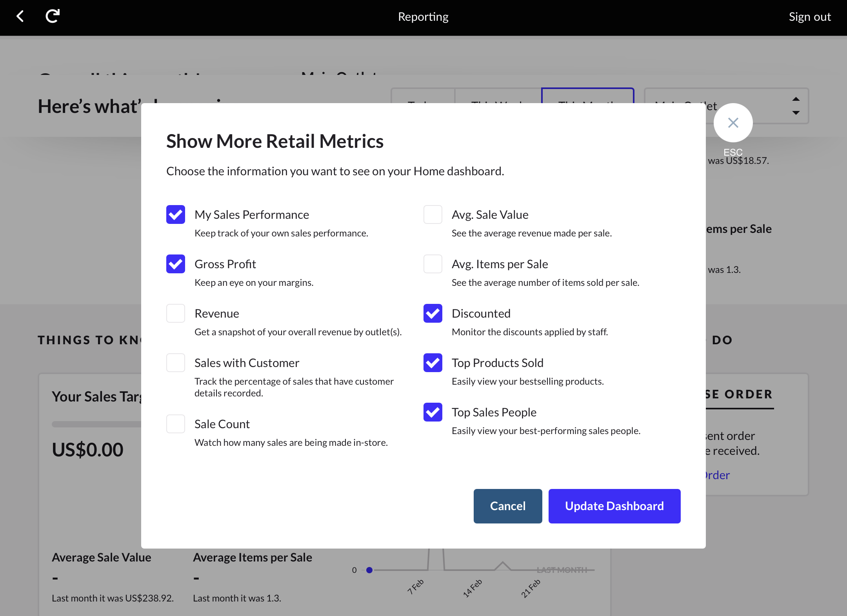This screenshot has height=616, width=847.
Task: Enable Sales with Customer tracking
Action: (175, 363)
